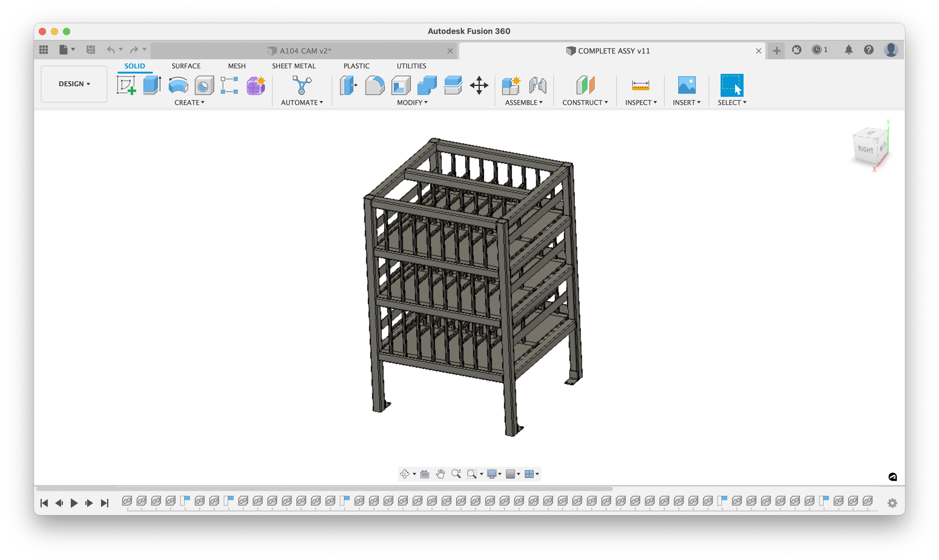Click the Measure ruler icon

[640, 85]
